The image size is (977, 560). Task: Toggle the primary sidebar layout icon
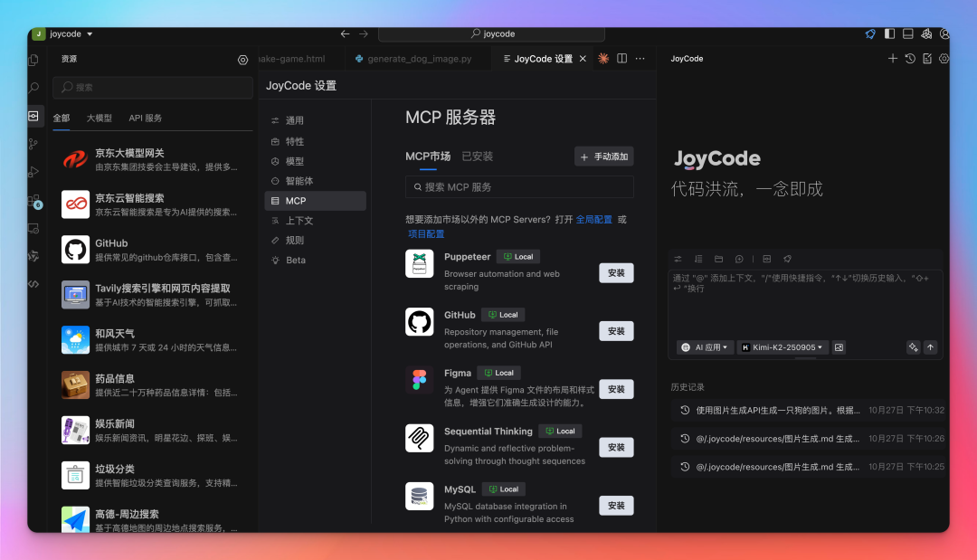coord(889,33)
